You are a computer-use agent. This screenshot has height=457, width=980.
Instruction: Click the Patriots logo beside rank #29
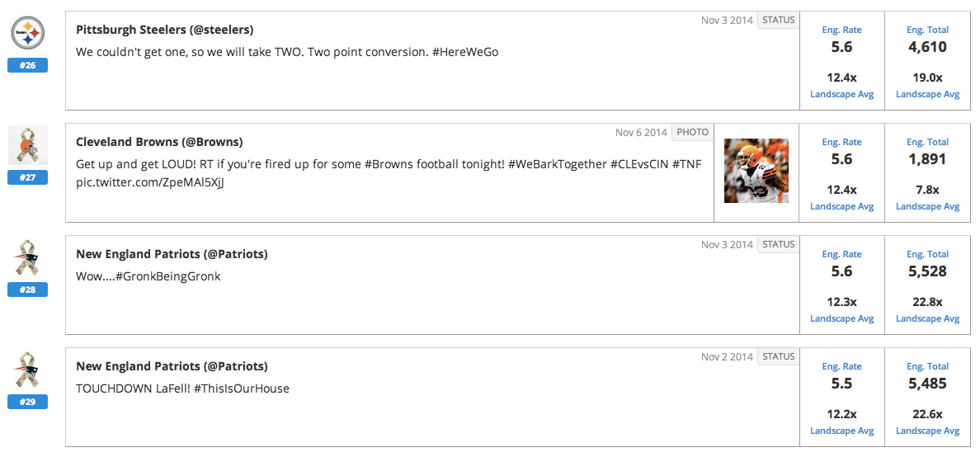(28, 370)
